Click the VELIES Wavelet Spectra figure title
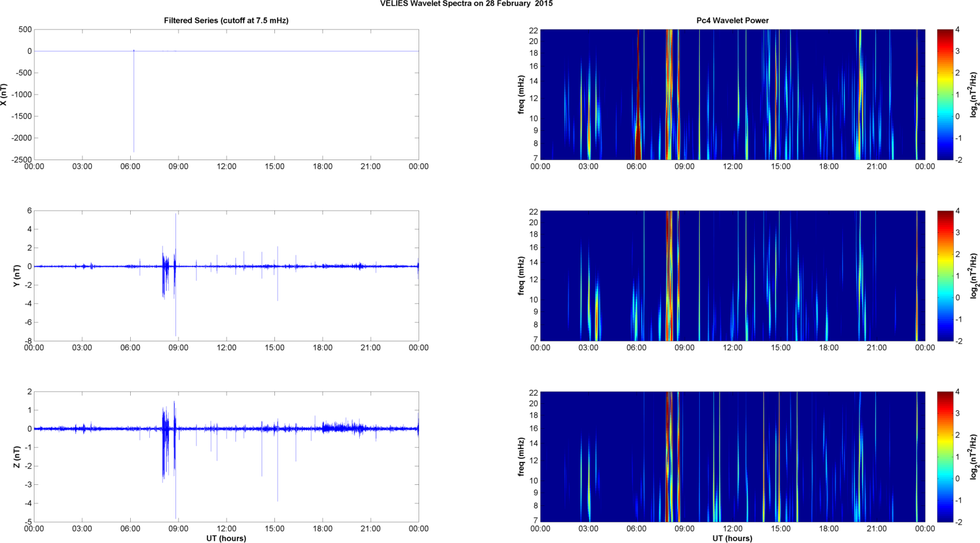980x543 pixels. click(466, 4)
